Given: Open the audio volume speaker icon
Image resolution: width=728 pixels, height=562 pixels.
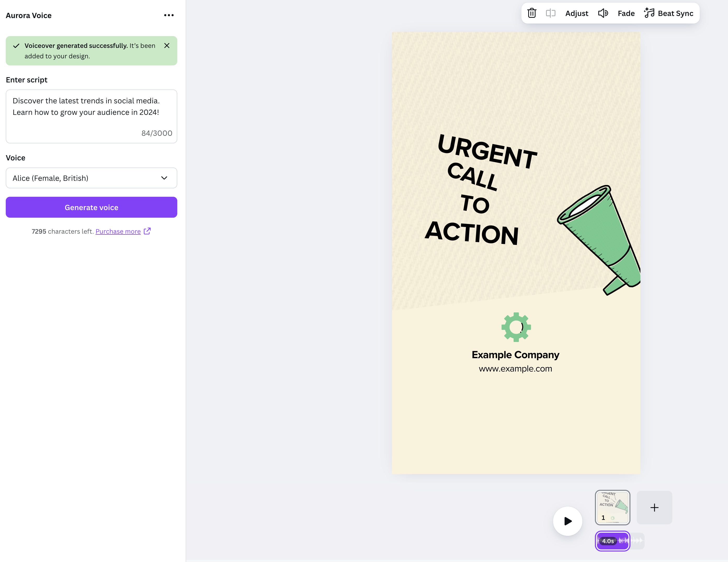Looking at the screenshot, I should [603, 13].
